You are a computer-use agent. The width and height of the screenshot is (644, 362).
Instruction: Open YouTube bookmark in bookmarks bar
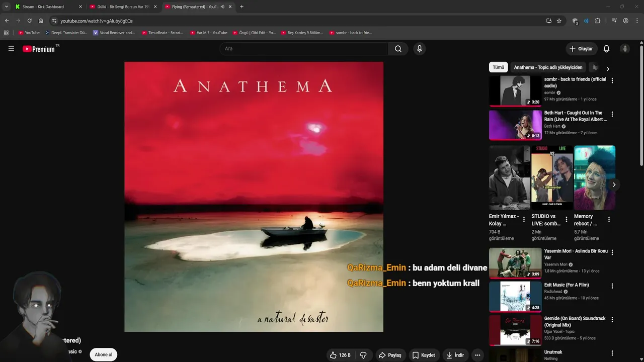coord(29,33)
